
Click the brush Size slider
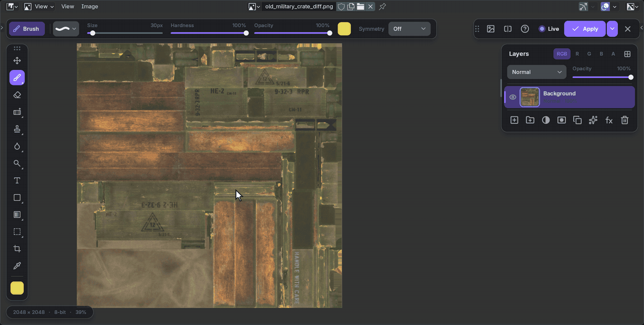pos(125,33)
